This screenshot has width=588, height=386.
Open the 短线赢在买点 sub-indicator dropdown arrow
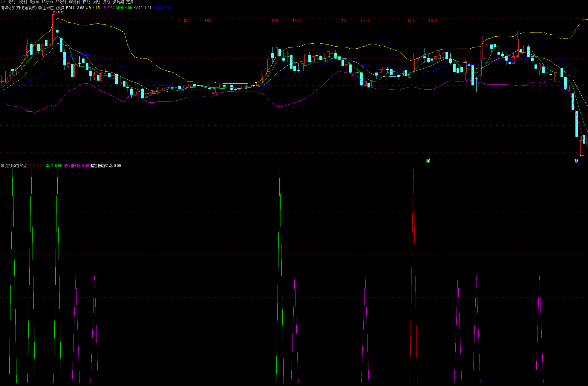(x=2, y=166)
